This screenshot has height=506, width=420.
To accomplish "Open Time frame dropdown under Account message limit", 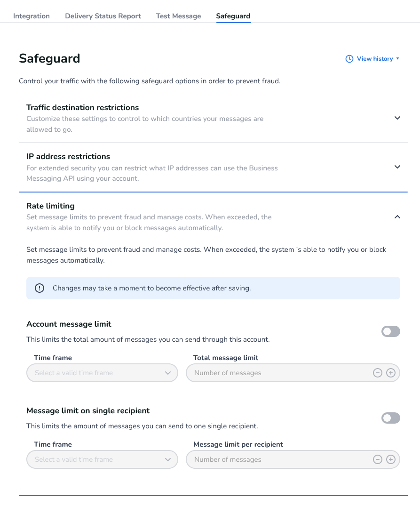I will tap(102, 373).
